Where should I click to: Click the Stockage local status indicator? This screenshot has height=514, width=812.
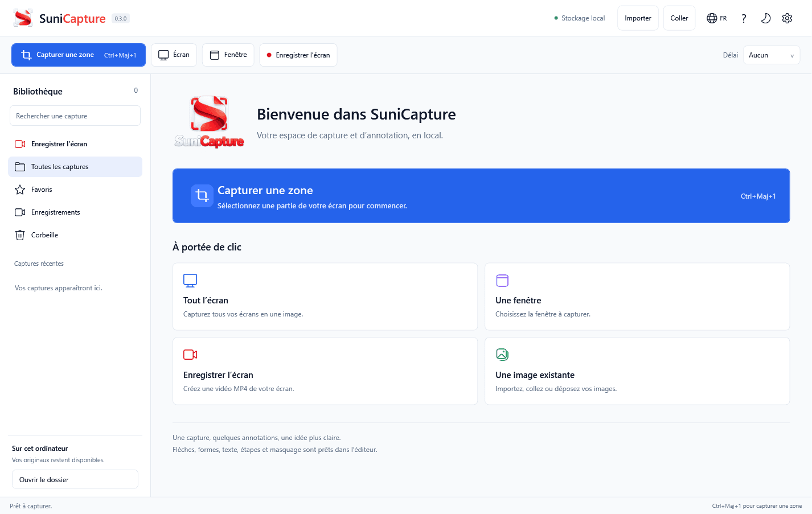click(580, 18)
